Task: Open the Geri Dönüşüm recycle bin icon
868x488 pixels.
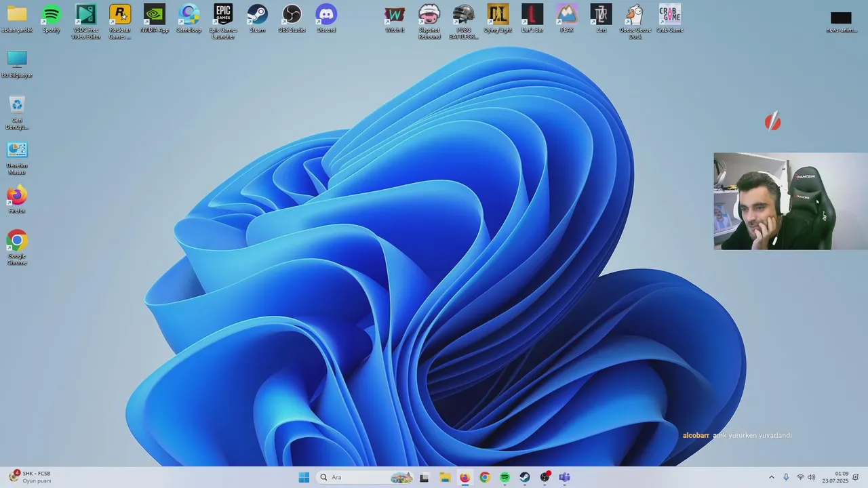Action: click(17, 113)
